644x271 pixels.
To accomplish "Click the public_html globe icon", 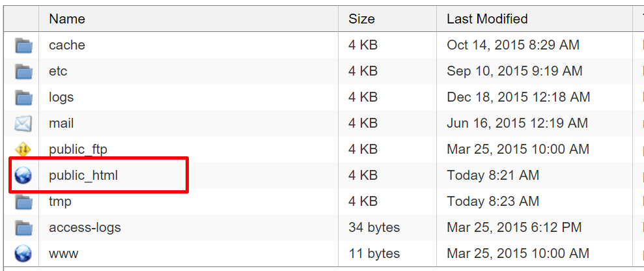I will click(23, 176).
